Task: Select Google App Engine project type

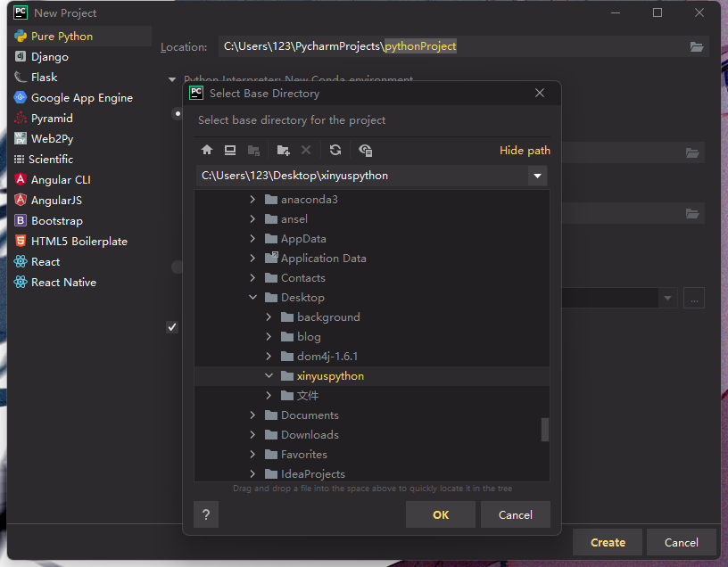Action: [x=80, y=97]
